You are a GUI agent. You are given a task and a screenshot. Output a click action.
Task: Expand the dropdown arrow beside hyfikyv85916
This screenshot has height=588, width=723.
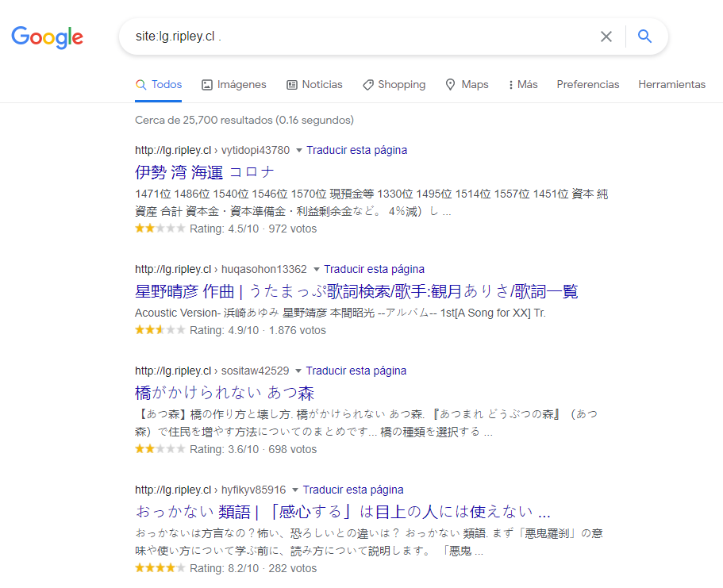click(x=295, y=490)
